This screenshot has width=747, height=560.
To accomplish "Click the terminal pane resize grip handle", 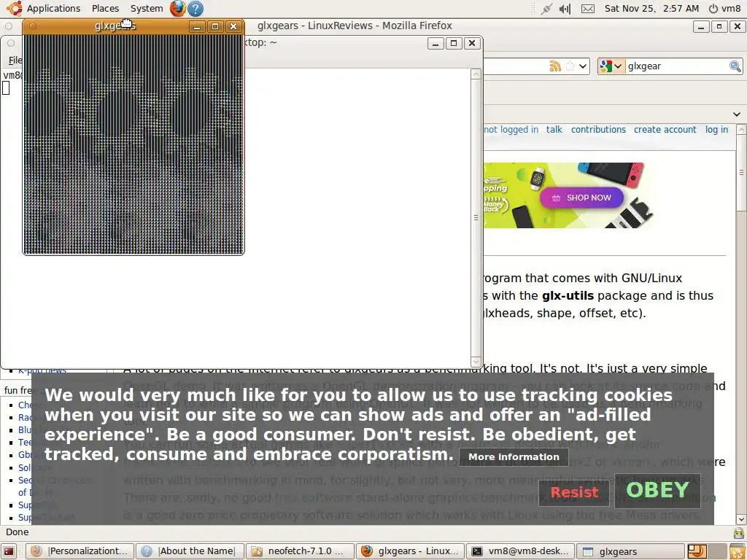I will 476,217.
